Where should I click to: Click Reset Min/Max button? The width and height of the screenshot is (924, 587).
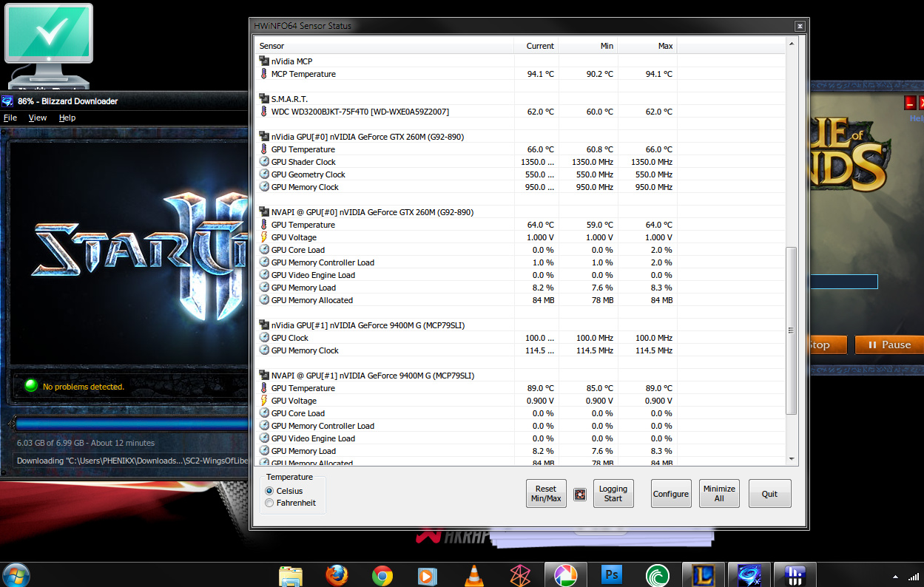(x=546, y=494)
